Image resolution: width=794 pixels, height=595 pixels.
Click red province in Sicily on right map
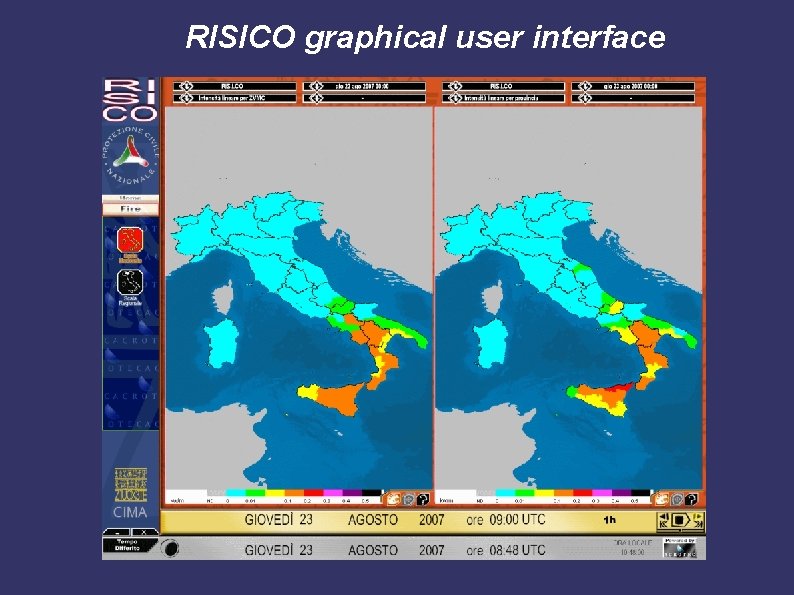click(618, 387)
